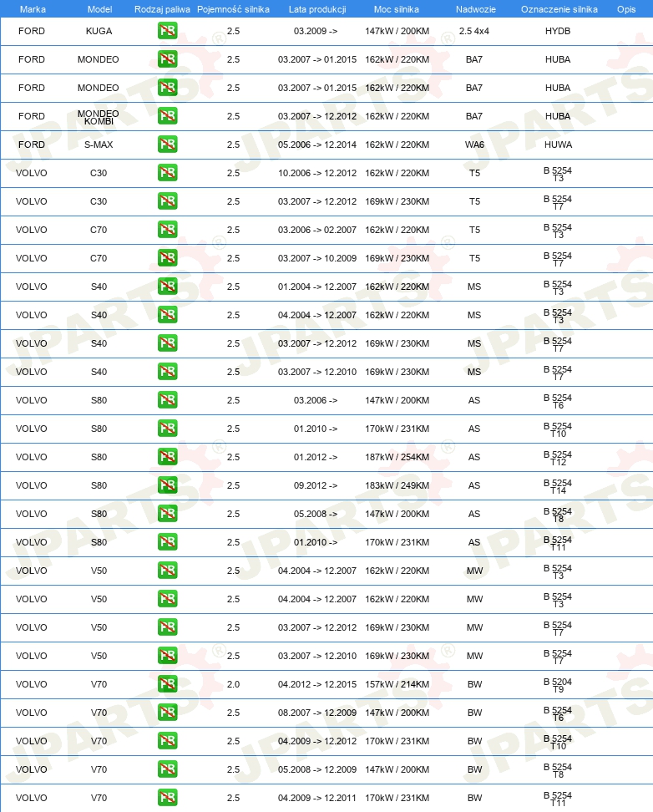
Task: Select the MONDEO KOMBI model cell
Action: [x=99, y=117]
